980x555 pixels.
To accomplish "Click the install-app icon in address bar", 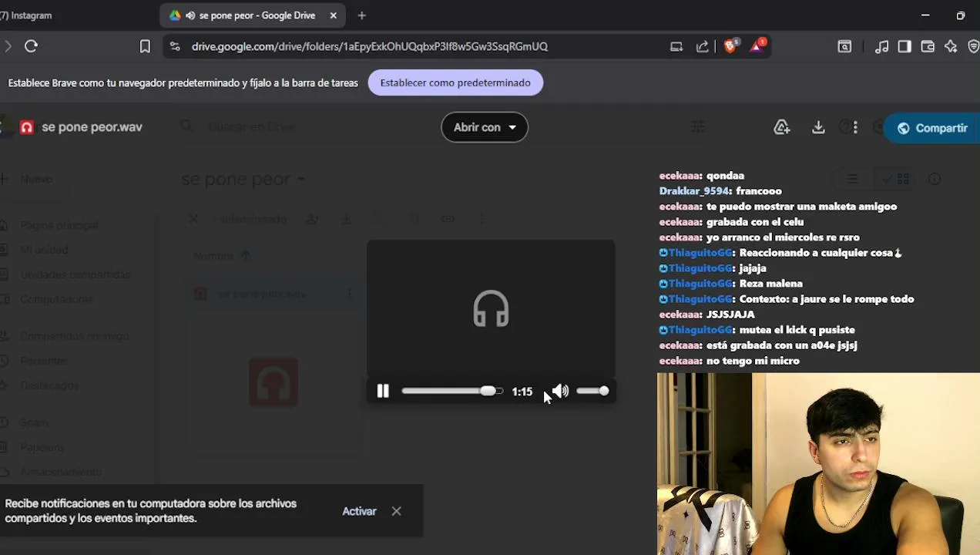I will click(x=676, y=46).
